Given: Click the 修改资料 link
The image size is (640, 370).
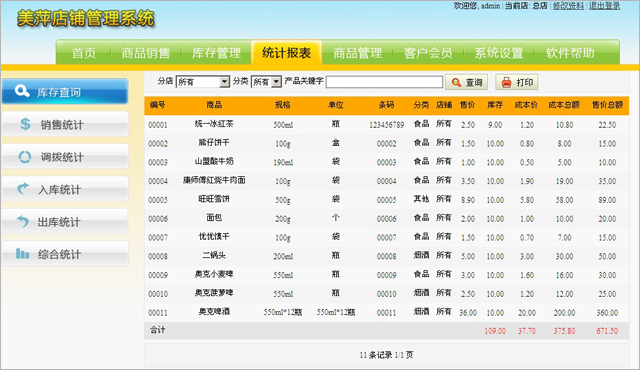Looking at the screenshot, I should 568,6.
